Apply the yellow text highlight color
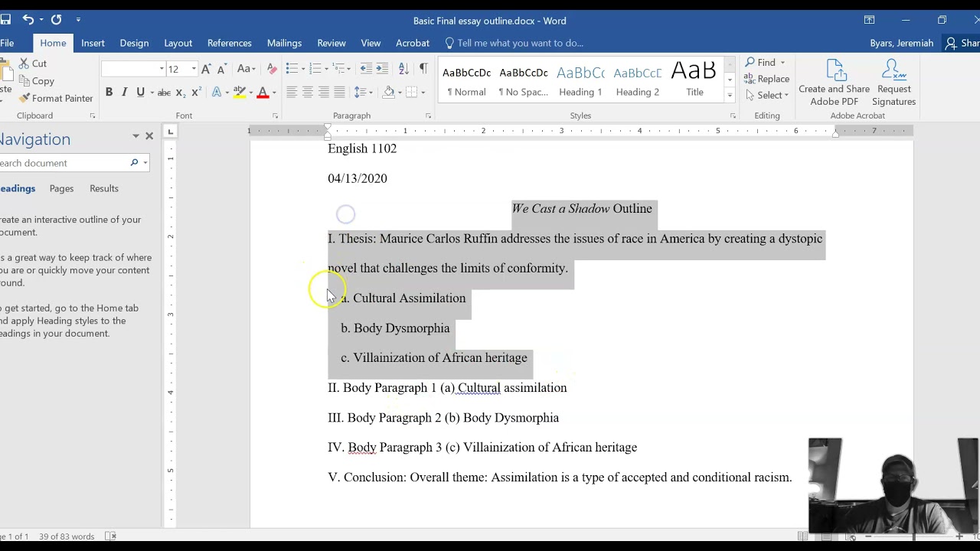 [239, 93]
